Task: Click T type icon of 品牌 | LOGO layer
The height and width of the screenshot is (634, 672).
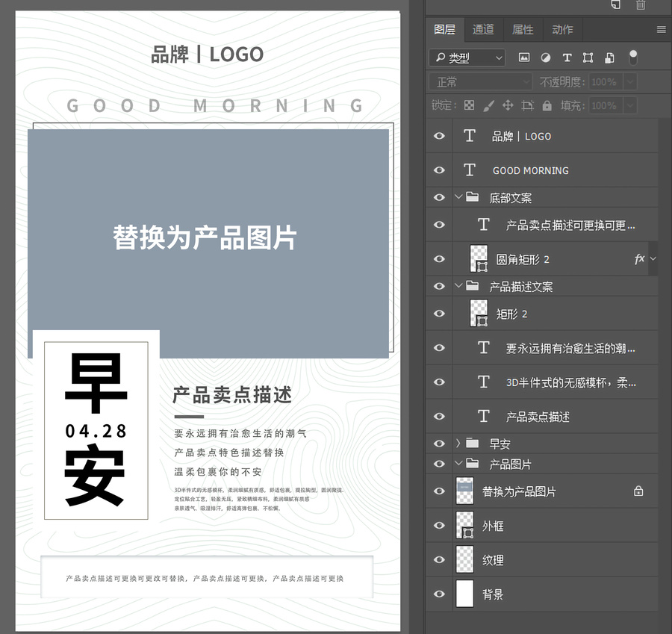Action: 470,136
